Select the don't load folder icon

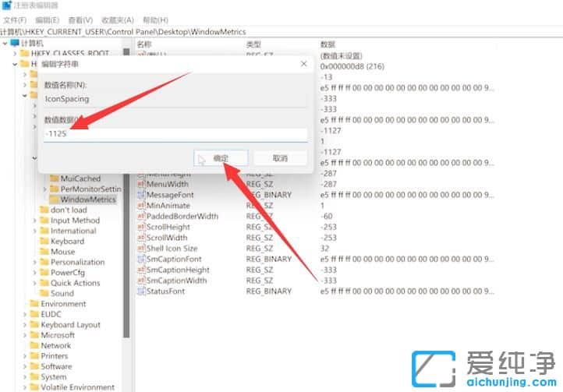pos(44,210)
